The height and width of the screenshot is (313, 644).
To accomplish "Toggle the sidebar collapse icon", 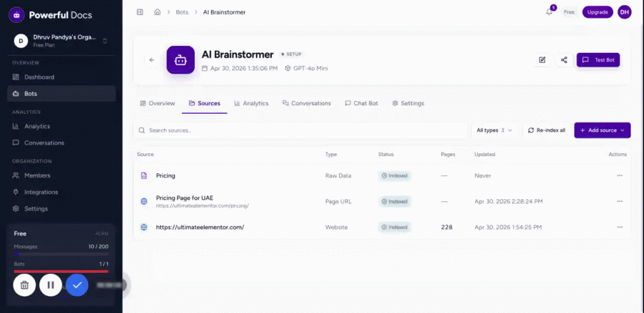I will tap(140, 13).
